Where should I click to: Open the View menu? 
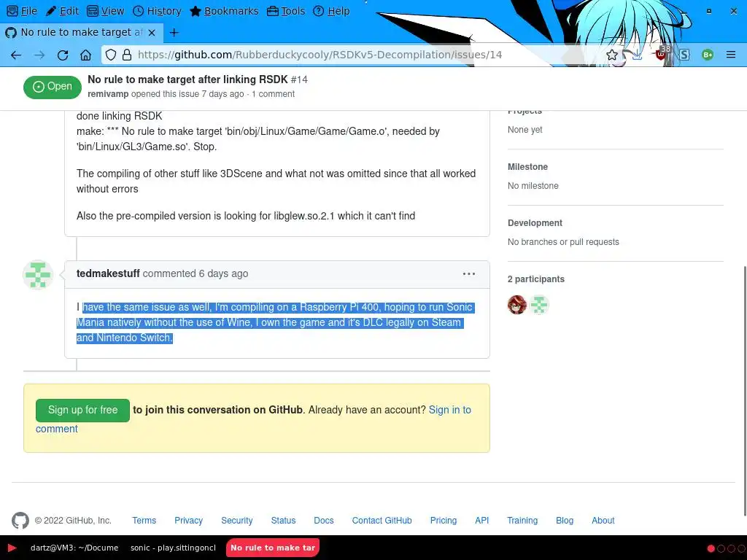[x=106, y=11]
